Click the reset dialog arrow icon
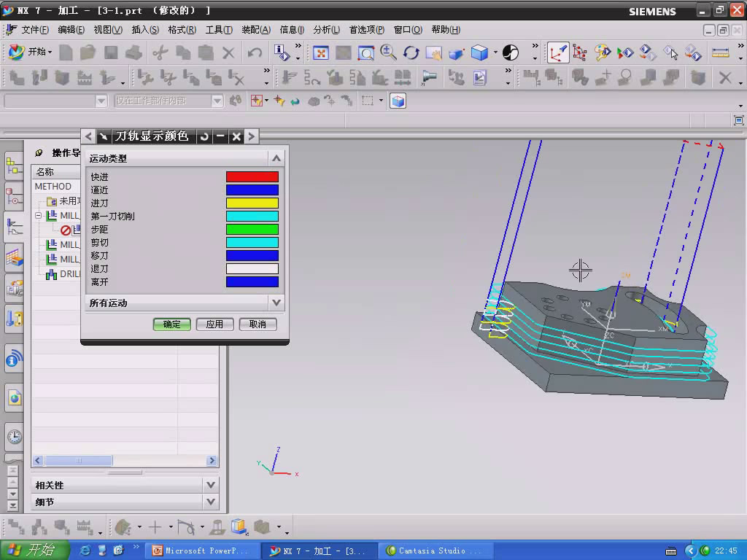747x560 pixels. 204,136
